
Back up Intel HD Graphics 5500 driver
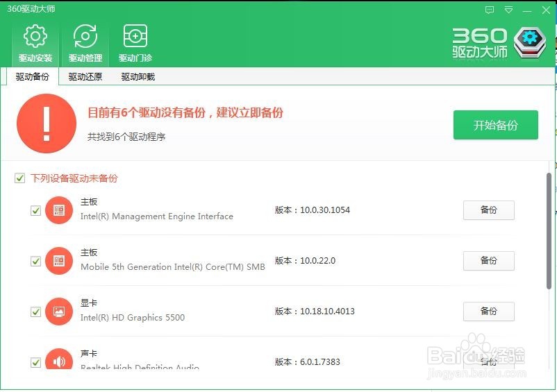tap(489, 312)
